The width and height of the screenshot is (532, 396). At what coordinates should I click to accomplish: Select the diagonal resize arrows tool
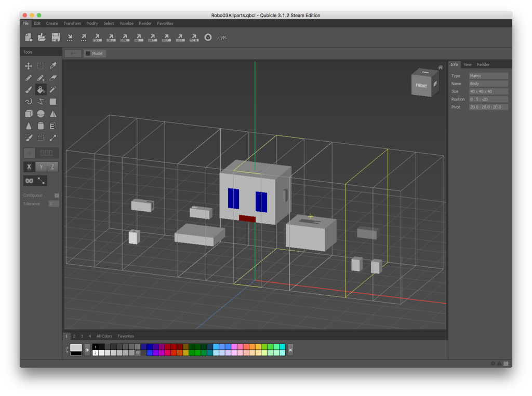(x=53, y=138)
